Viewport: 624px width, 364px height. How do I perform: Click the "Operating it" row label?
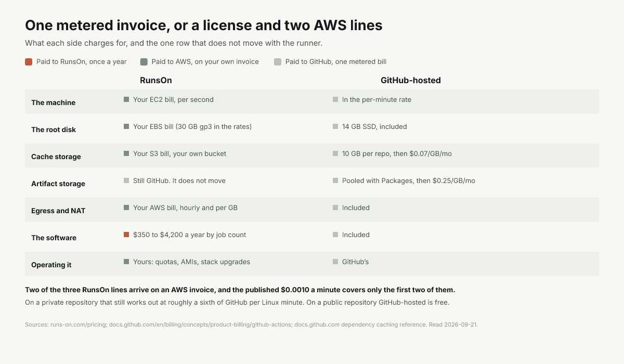pos(51,265)
